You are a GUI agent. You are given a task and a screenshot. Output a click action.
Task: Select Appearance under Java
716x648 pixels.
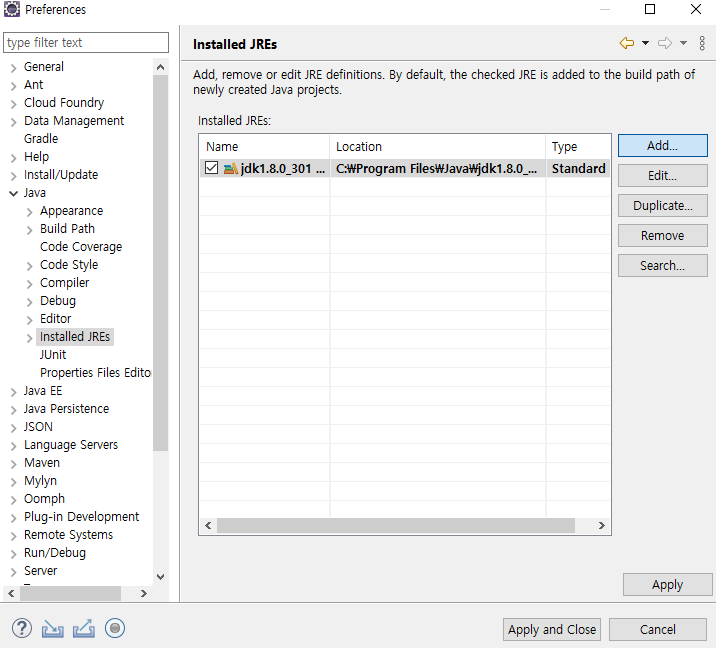72,211
